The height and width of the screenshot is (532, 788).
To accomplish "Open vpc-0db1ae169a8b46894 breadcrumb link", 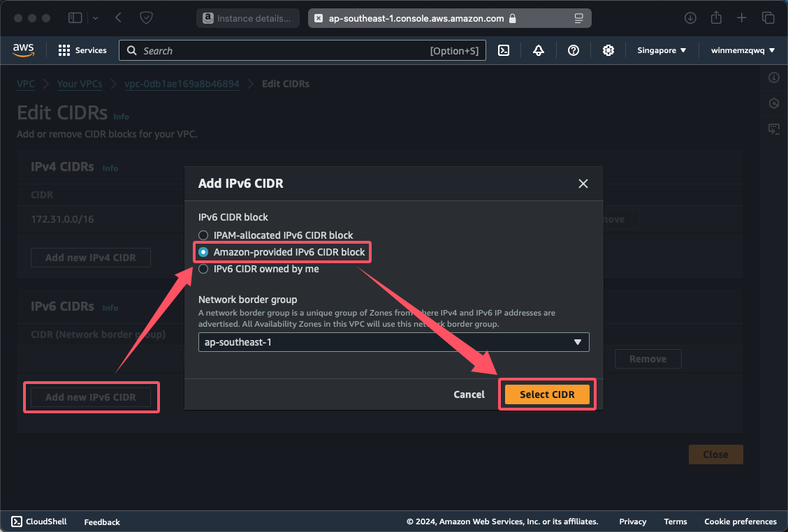I will (182, 84).
